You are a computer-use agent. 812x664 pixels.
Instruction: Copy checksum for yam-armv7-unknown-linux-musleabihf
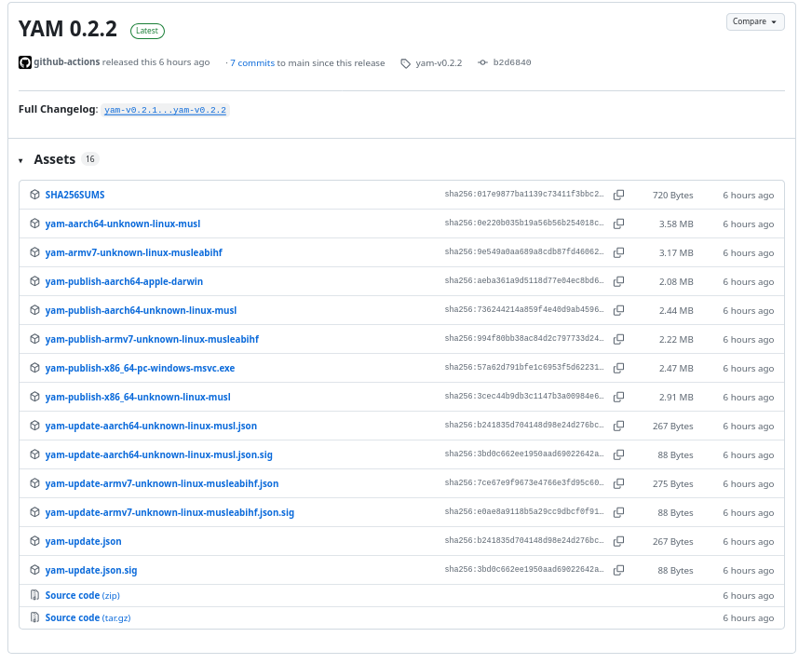618,252
